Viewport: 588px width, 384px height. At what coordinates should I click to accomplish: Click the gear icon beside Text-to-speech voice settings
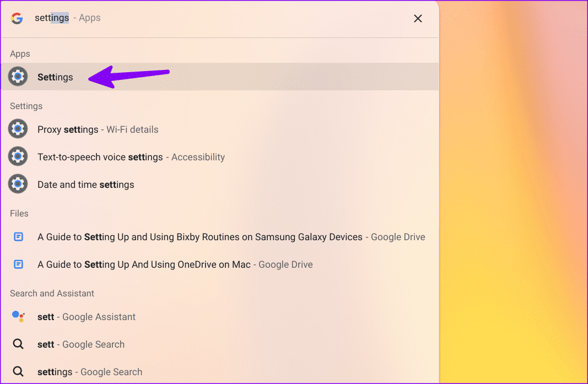(18, 156)
